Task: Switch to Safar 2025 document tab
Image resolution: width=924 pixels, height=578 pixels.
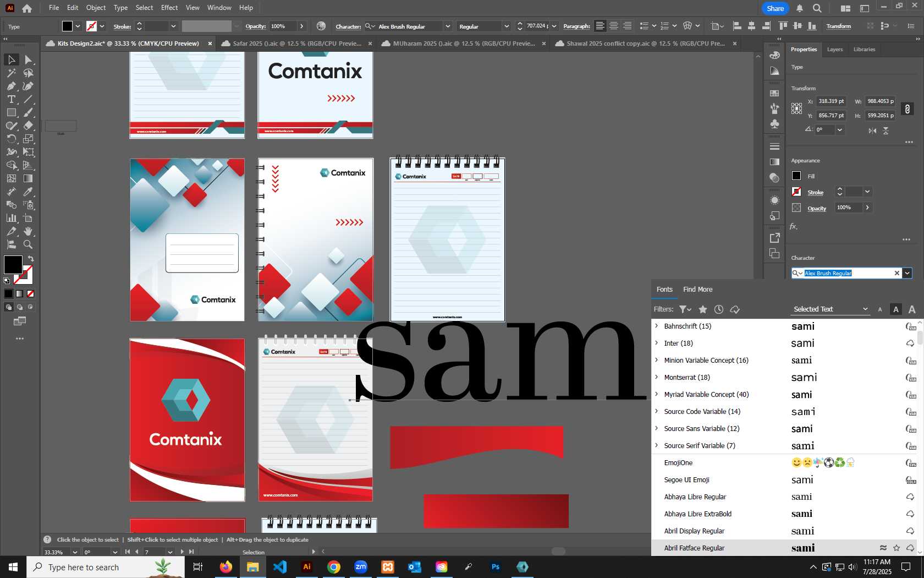Action: coord(296,43)
